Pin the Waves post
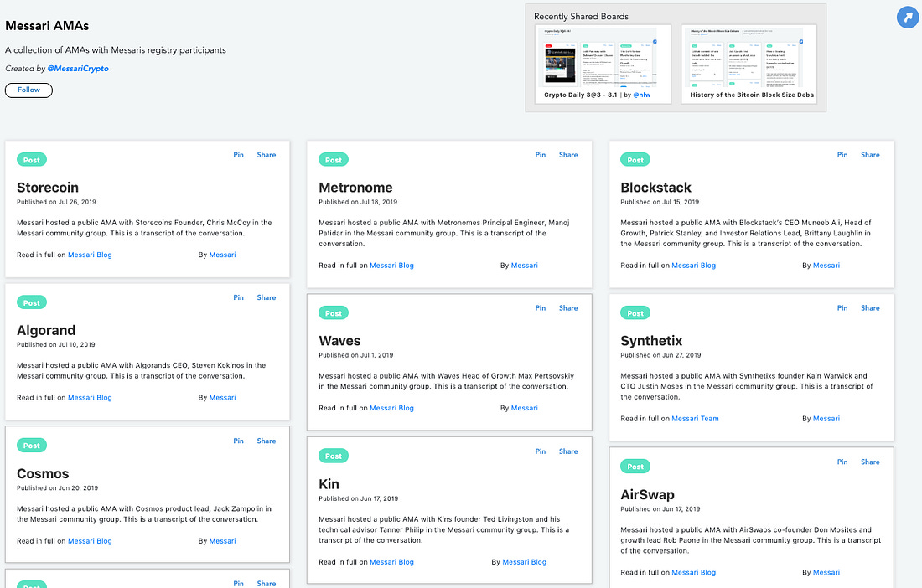The height and width of the screenshot is (588, 922). [541, 308]
